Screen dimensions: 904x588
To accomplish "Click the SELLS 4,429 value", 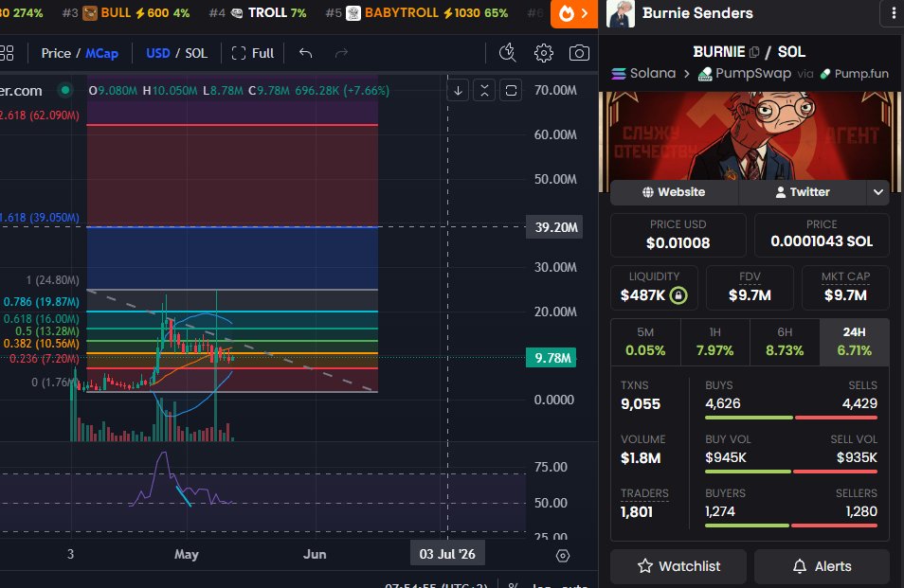I will [859, 403].
